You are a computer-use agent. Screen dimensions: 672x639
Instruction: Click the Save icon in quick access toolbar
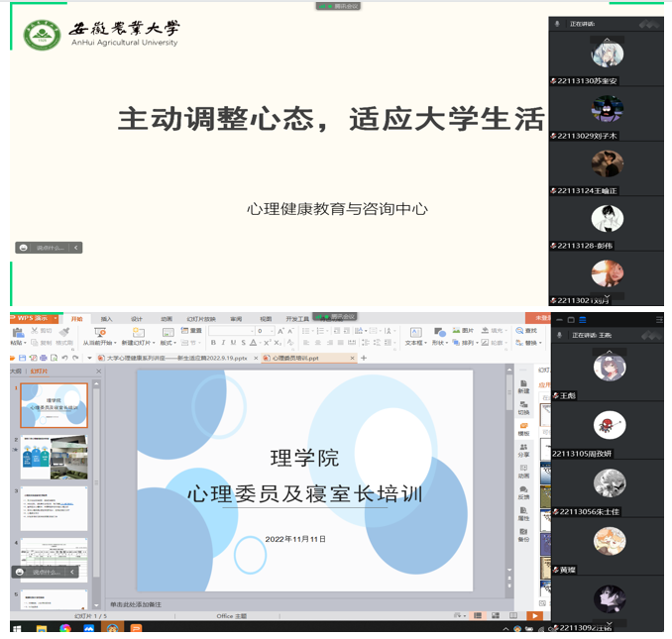pyautogui.click(x=25, y=357)
